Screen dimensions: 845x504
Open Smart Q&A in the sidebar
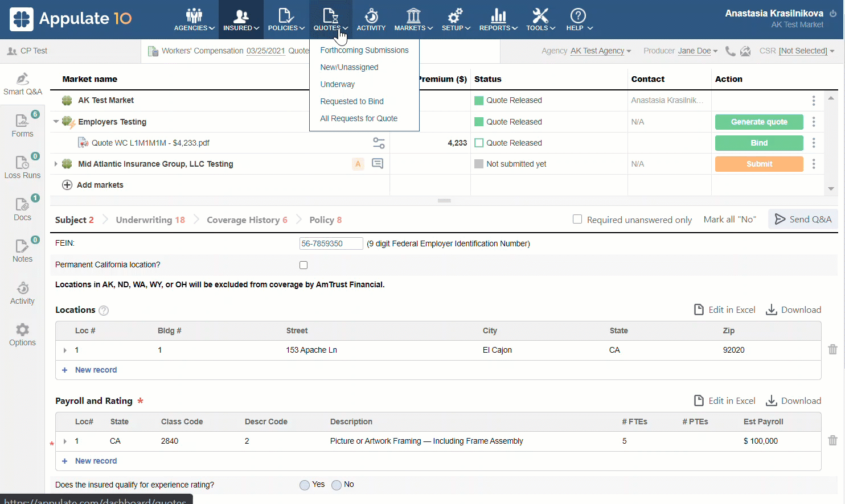pos(23,84)
